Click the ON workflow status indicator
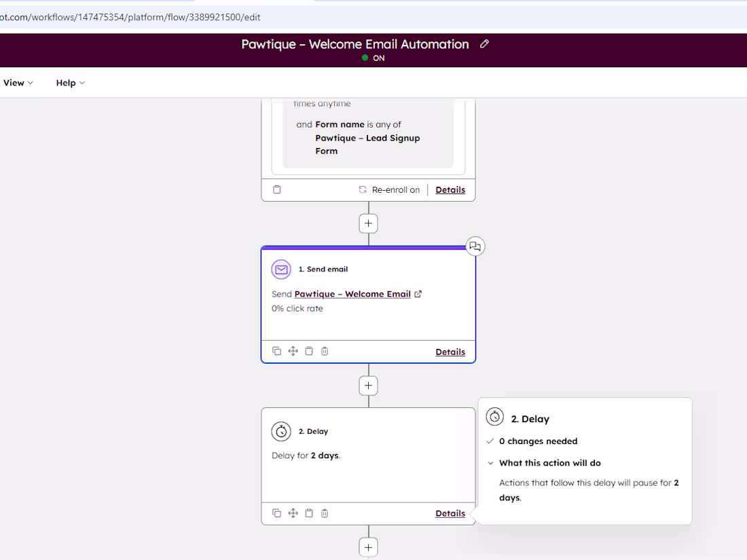 tap(373, 58)
